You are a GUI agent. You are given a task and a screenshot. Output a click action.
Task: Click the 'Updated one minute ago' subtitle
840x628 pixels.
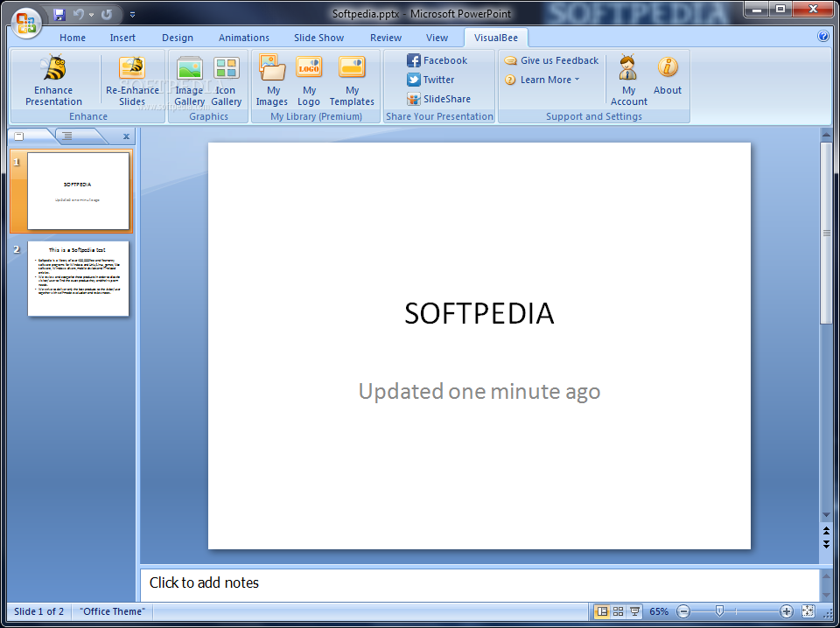[x=479, y=391]
